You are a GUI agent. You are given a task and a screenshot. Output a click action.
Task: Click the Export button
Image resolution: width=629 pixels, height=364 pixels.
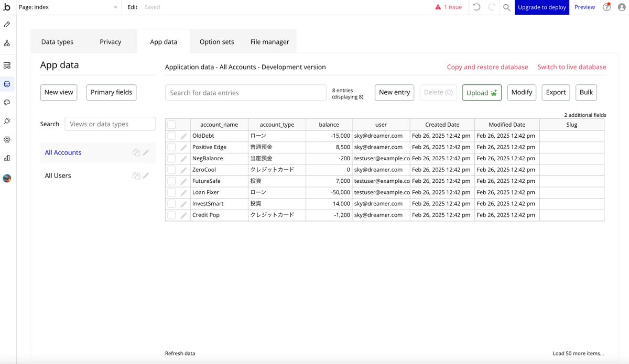pos(556,92)
